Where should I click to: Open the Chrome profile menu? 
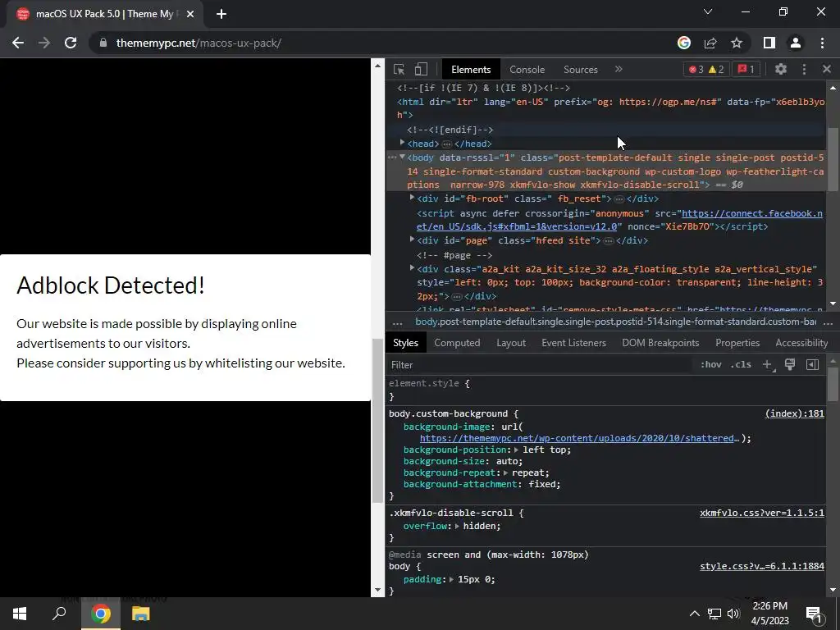pyautogui.click(x=796, y=43)
